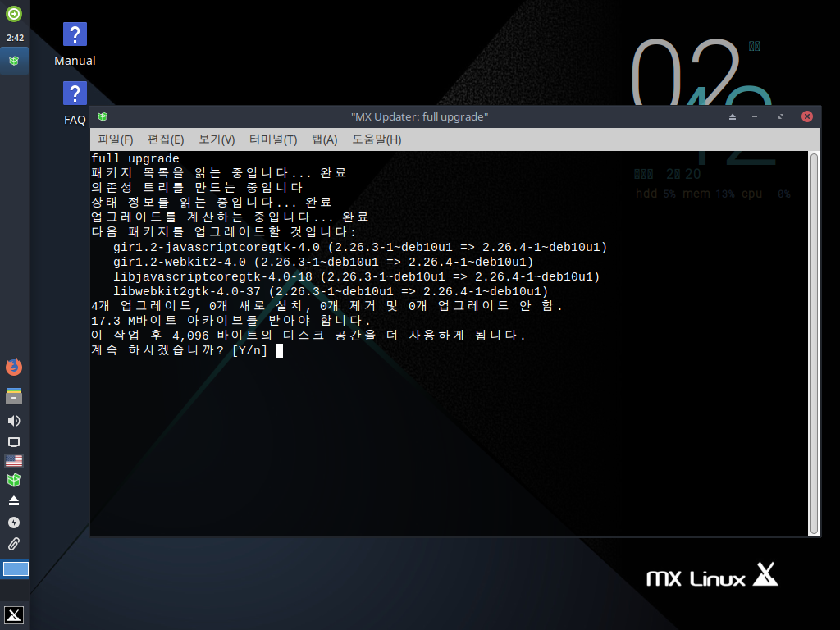840x630 pixels.
Task: Open the 탭(A) menu
Action: point(324,139)
